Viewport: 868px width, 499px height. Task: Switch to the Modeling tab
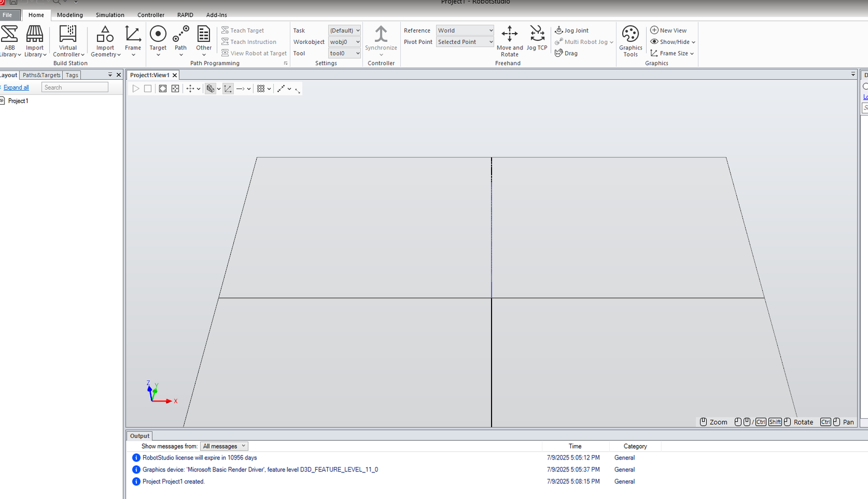click(x=70, y=15)
